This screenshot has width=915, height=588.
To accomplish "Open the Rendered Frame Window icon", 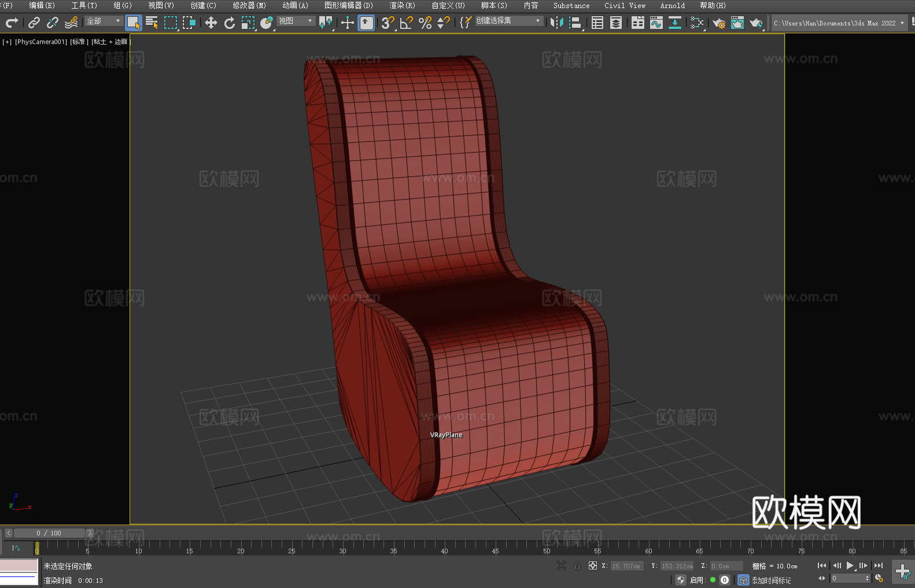I will click(737, 23).
